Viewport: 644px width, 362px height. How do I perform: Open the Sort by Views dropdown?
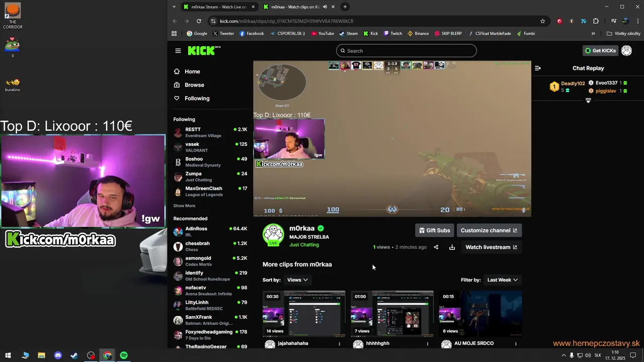coord(297,280)
